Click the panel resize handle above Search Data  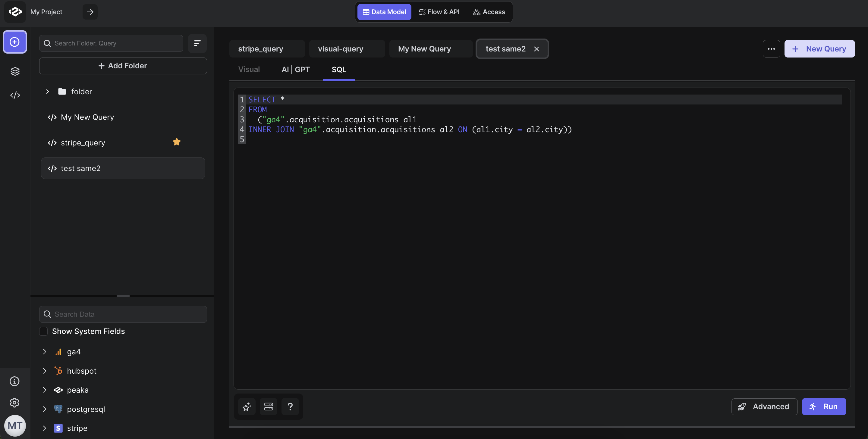tap(123, 296)
